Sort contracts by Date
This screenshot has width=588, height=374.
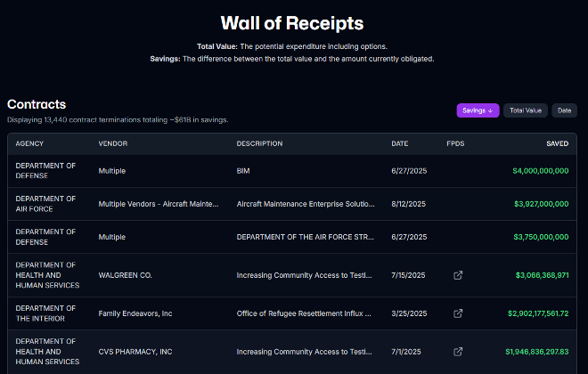point(564,110)
